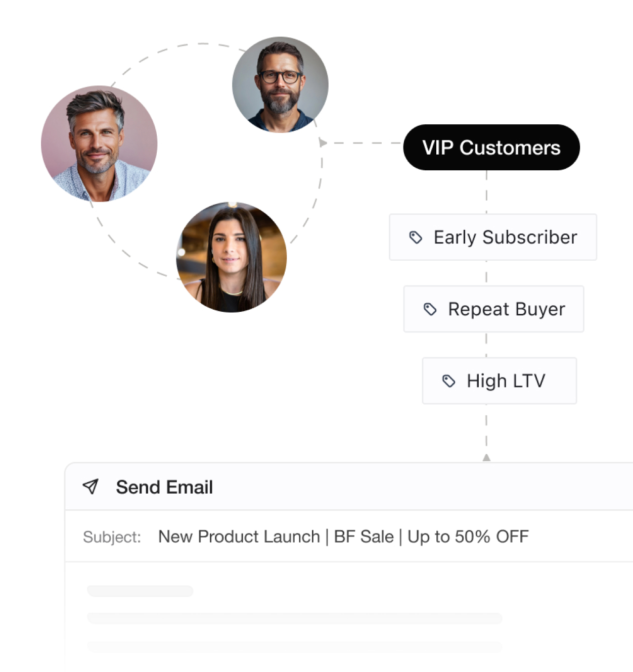Click the faded third placeholder line in email body
Image resolution: width=633 pixels, height=672 pixels.
point(294,646)
